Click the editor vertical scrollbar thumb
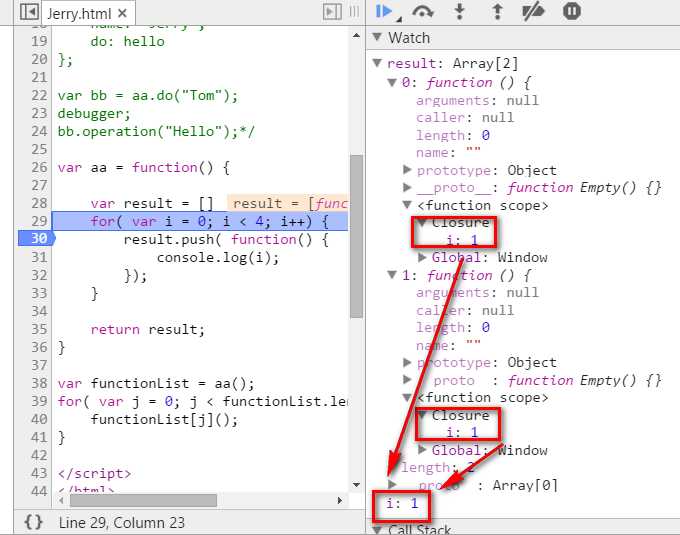This screenshot has height=535, width=680. [356, 237]
